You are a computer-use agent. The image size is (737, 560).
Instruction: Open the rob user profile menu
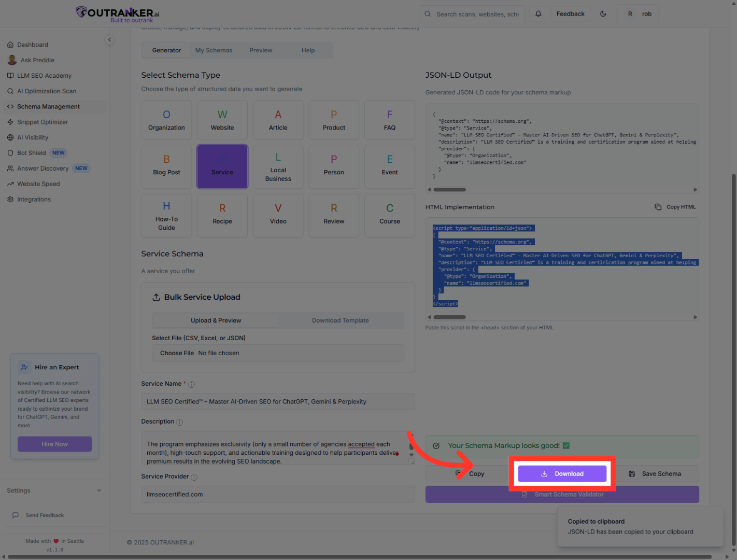637,14
